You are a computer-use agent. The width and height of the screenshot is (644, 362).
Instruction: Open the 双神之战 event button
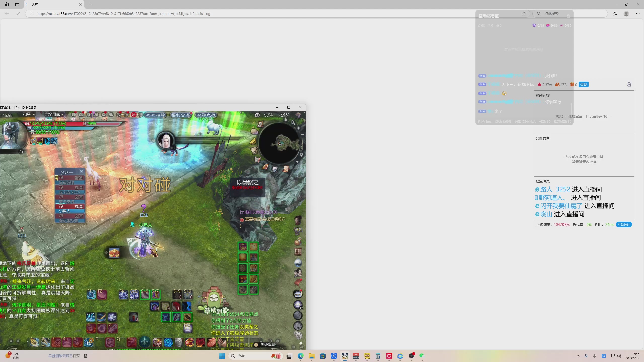[206, 115]
